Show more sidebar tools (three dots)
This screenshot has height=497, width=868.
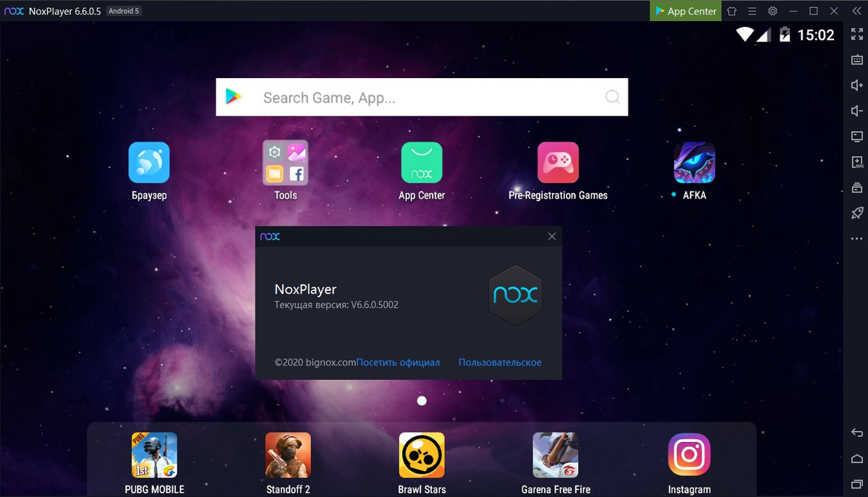pos(857,238)
